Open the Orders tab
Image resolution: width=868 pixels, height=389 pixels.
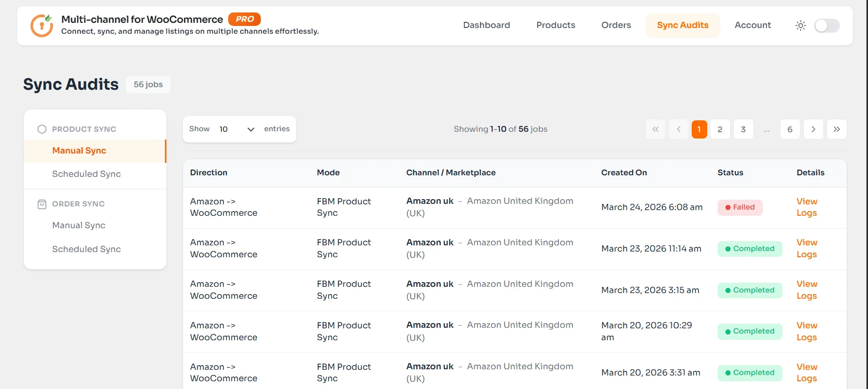point(616,25)
